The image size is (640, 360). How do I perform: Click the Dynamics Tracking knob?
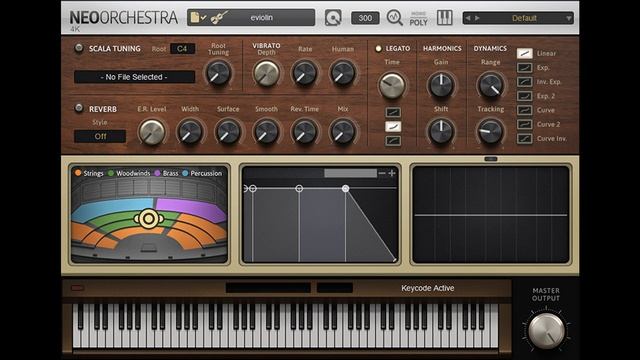[491, 132]
